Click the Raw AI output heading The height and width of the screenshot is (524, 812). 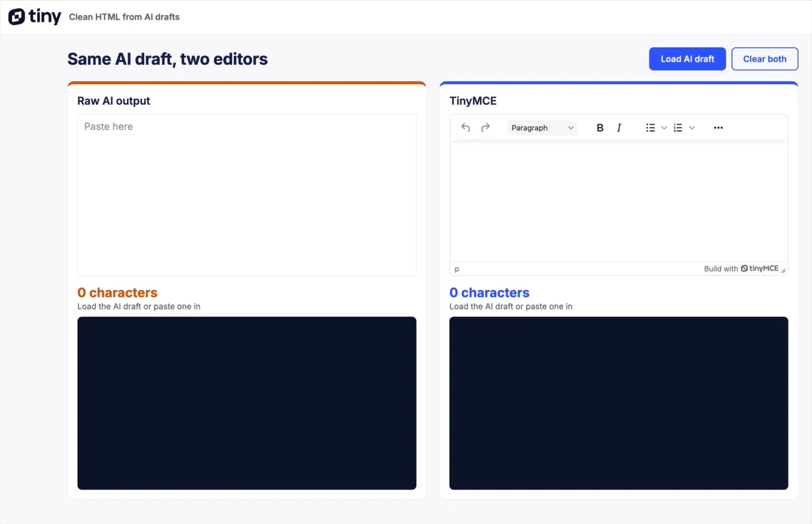coord(114,101)
